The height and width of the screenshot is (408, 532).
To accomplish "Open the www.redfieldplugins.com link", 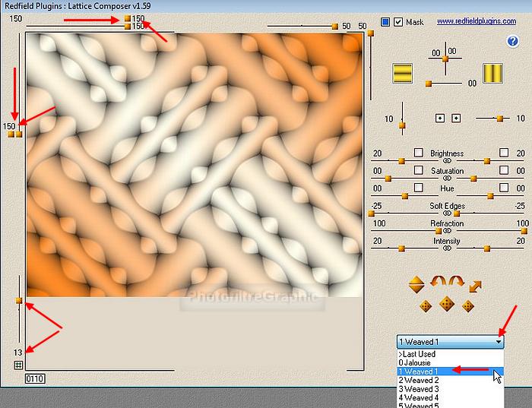I will click(471, 22).
